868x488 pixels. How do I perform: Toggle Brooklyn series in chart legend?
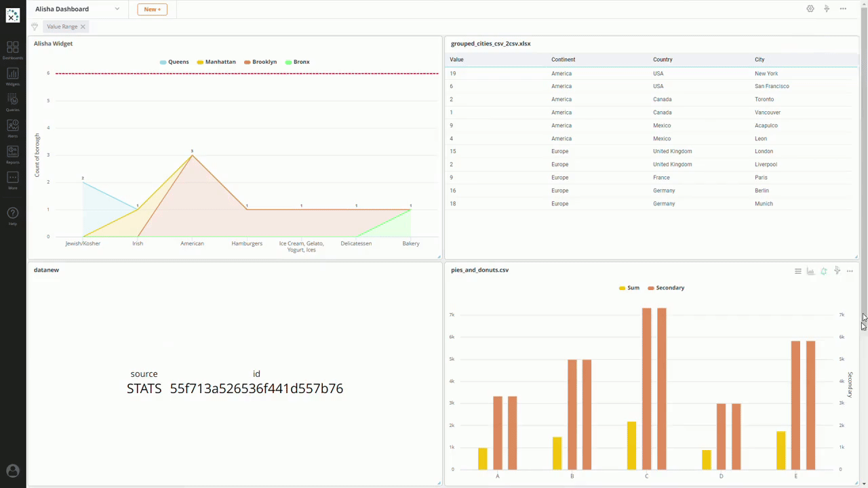[x=260, y=62]
